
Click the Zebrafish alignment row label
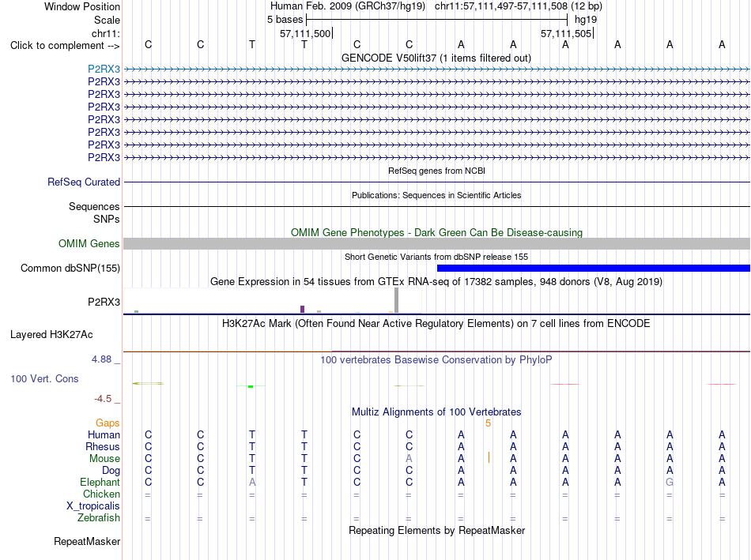click(99, 517)
